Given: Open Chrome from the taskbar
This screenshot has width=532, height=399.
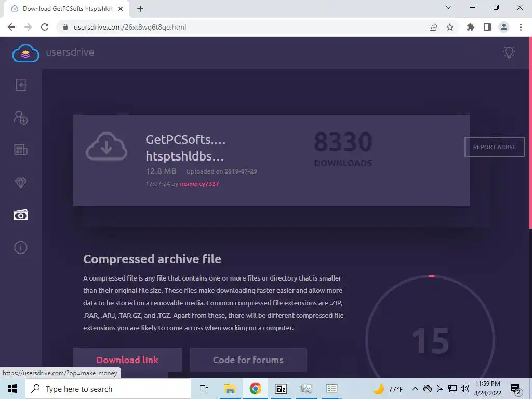Looking at the screenshot, I should point(255,389).
